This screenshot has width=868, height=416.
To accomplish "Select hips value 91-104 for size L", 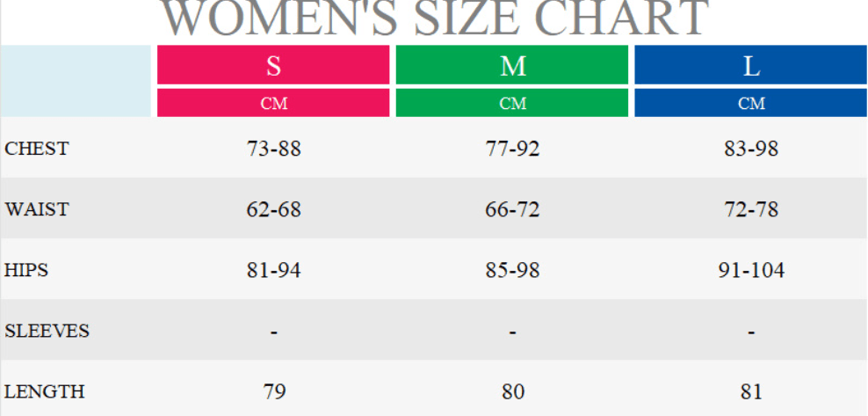I will coord(751,270).
